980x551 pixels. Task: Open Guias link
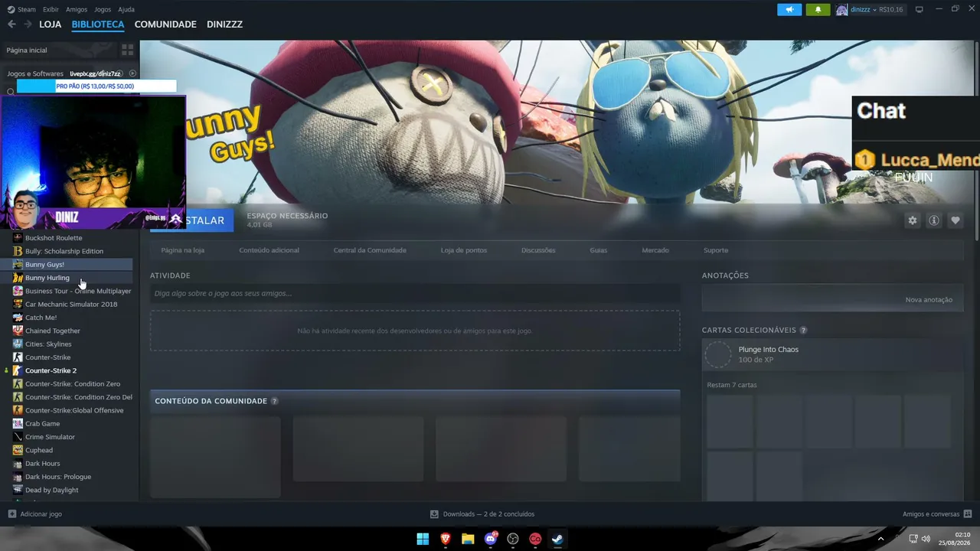click(x=598, y=250)
